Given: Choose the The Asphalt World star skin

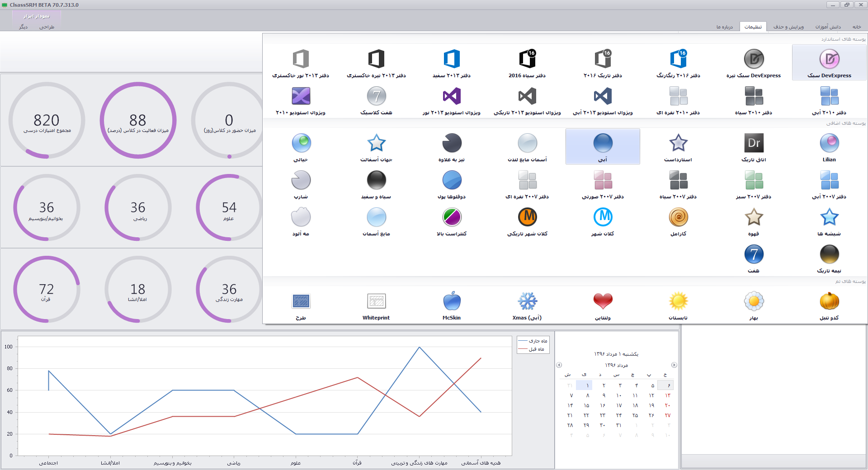Looking at the screenshot, I should [x=376, y=147].
